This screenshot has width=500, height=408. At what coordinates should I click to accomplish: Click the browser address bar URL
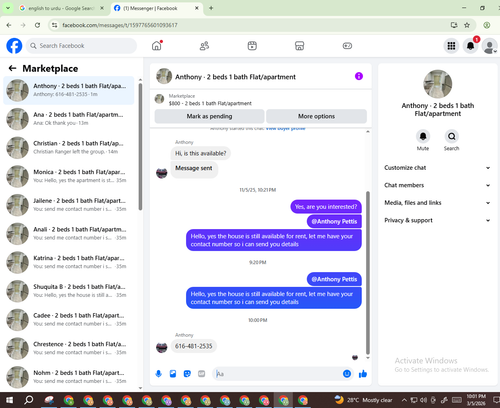(120, 25)
